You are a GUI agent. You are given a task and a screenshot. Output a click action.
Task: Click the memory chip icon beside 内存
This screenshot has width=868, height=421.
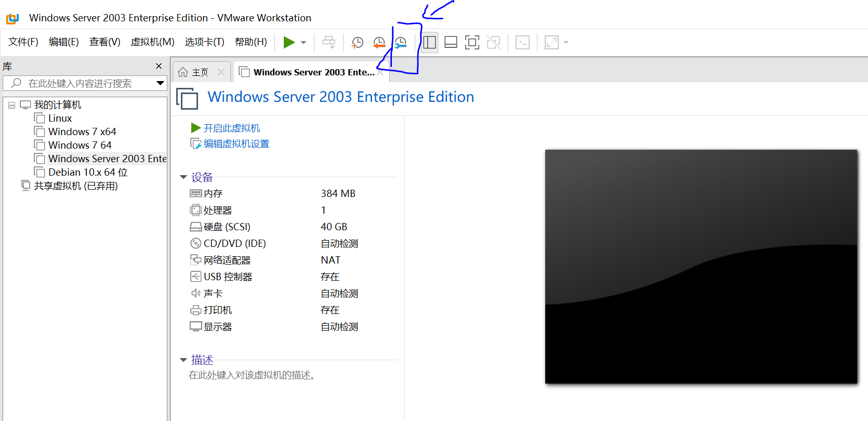pyautogui.click(x=195, y=194)
